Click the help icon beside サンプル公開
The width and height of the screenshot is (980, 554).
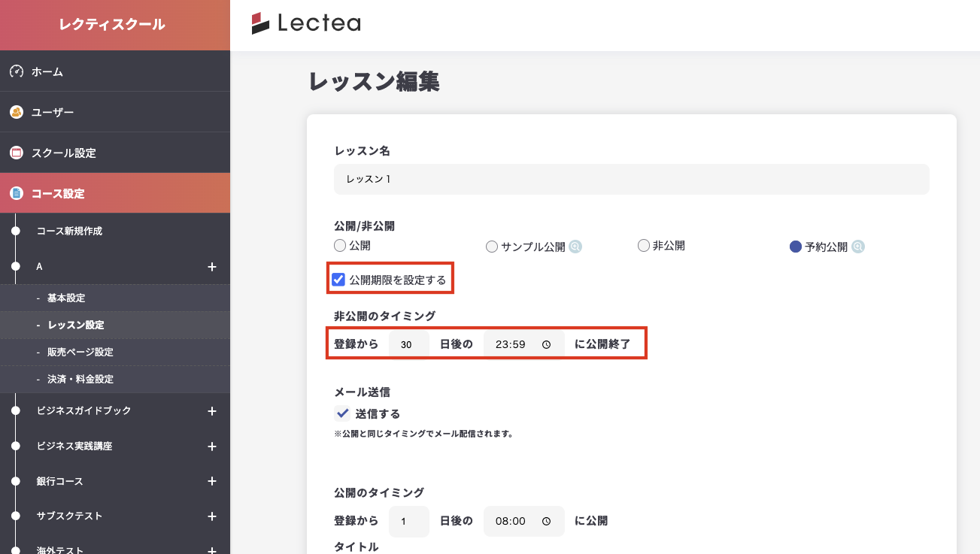tap(575, 247)
